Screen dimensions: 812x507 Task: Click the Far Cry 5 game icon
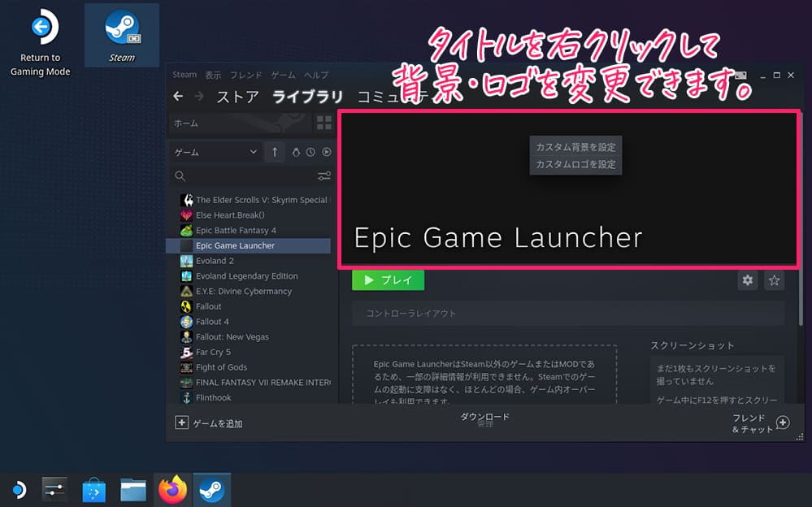[186, 352]
